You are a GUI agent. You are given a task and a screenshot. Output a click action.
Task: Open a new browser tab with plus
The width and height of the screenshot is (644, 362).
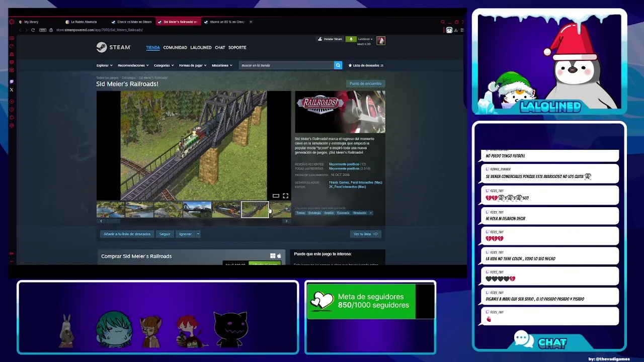(x=251, y=22)
